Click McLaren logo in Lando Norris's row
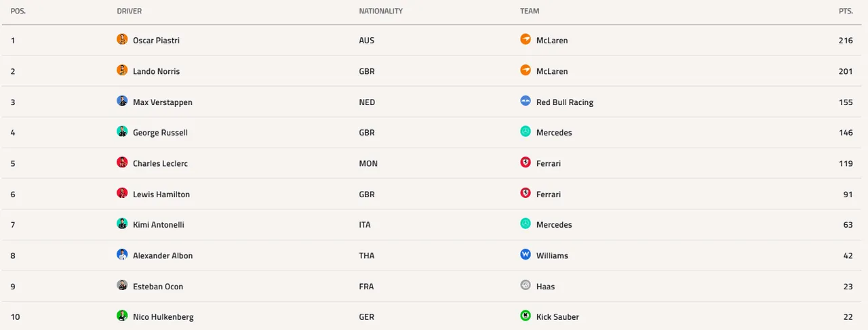This screenshot has width=868, height=330. [x=526, y=70]
